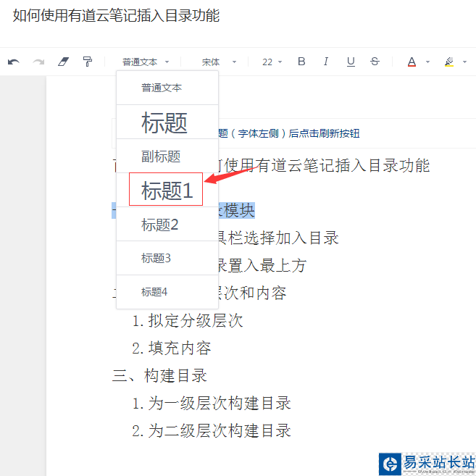Click the undo arrow icon
This screenshot has height=476, width=476.
(14, 62)
